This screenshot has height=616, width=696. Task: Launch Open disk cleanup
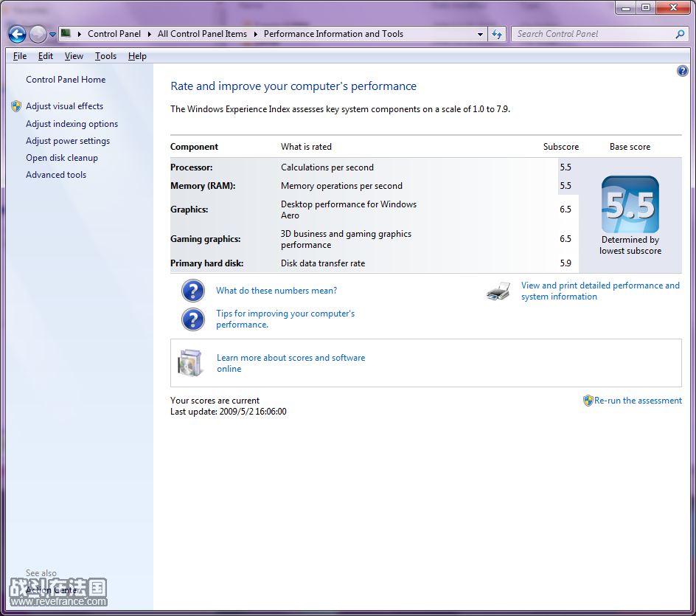coord(62,158)
